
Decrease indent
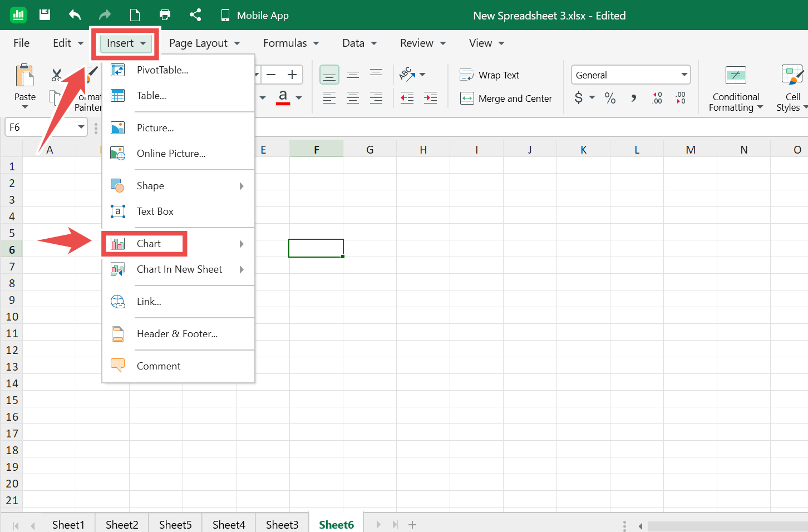[407, 98]
